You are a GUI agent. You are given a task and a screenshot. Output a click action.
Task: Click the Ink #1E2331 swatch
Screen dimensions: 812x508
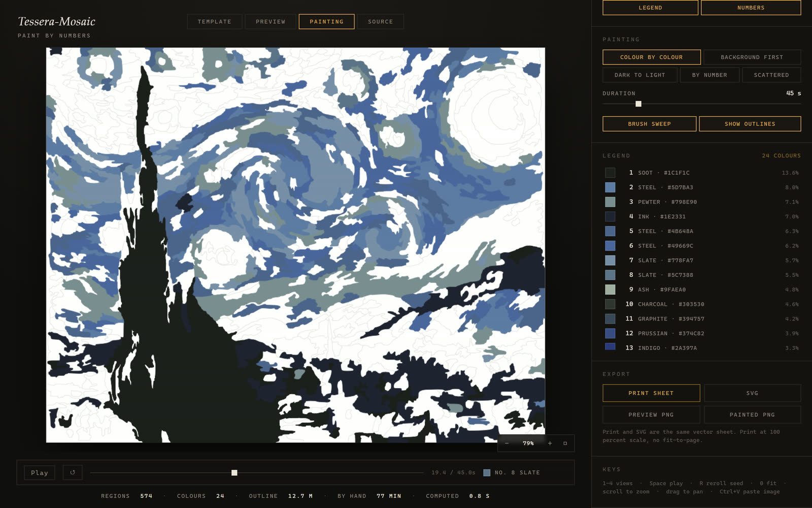click(x=611, y=216)
